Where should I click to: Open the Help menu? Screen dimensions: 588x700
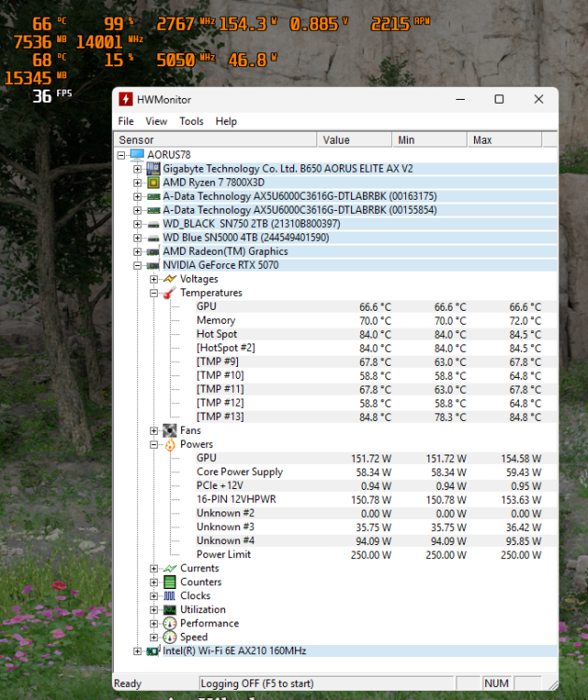coord(226,121)
